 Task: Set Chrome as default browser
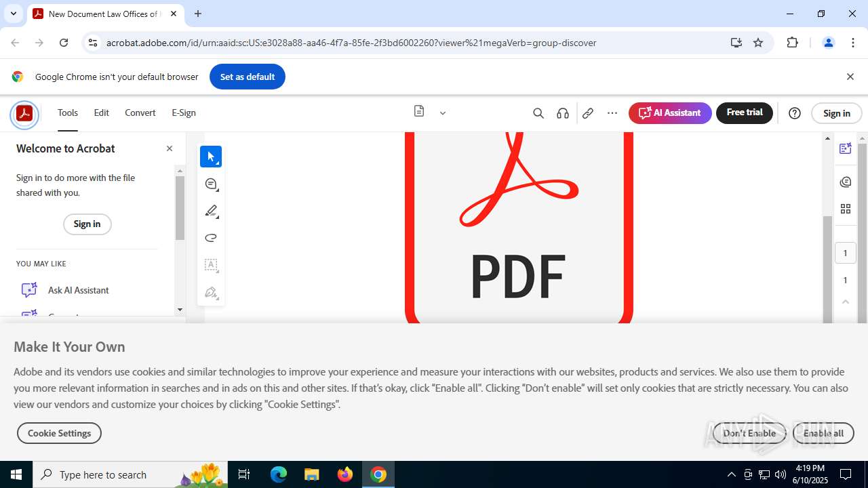click(x=248, y=77)
